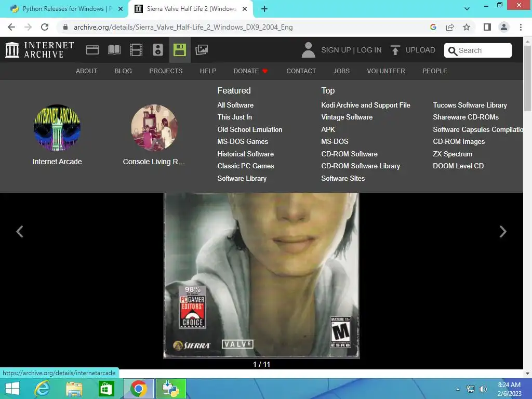
Task: Click the Chrome back arrow
Action: click(11, 27)
